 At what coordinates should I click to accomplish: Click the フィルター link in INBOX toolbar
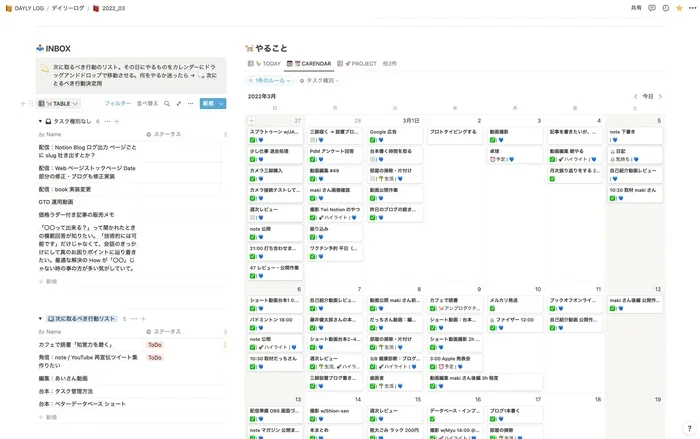click(x=118, y=104)
